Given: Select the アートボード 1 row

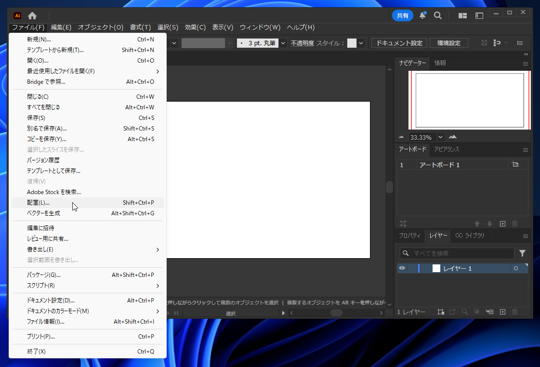Looking at the screenshot, I should coord(462,165).
